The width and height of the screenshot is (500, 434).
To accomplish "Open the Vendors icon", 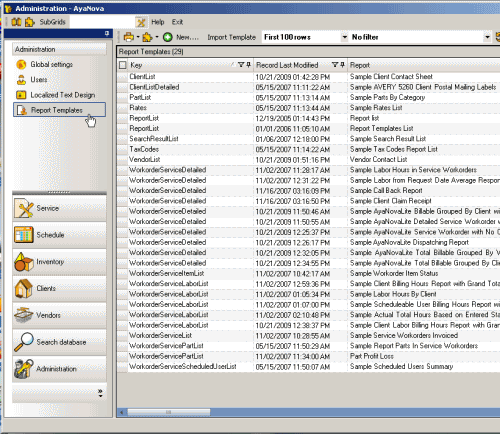I will [x=23, y=315].
